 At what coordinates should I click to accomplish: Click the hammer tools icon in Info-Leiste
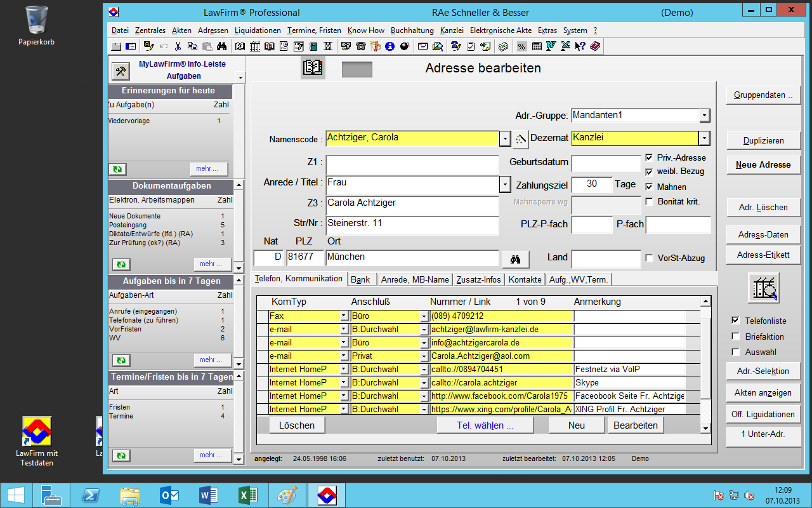(x=121, y=71)
